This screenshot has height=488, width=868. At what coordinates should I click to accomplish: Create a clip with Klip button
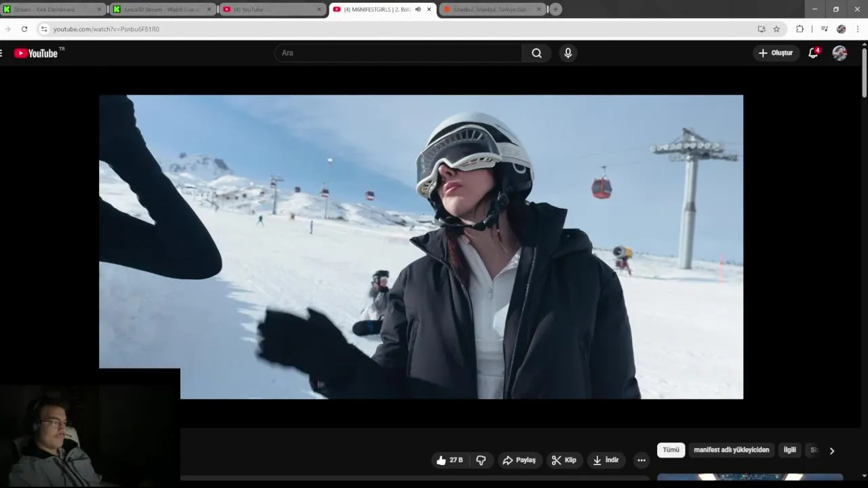tap(564, 460)
